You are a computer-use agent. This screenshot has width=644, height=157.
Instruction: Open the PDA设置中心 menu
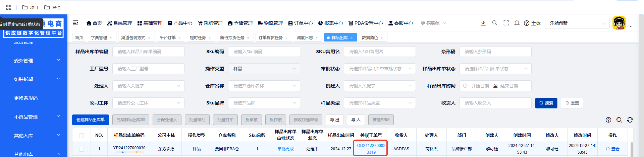coord(366,23)
